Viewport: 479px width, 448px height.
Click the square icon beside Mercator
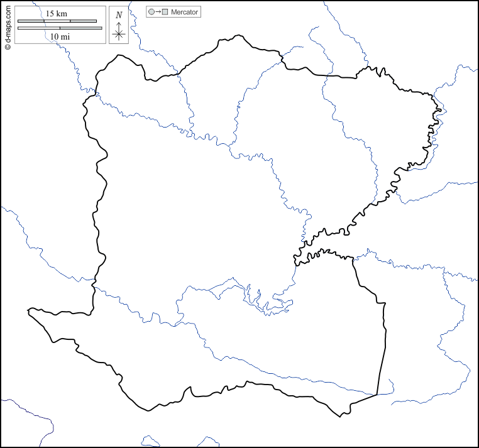pos(165,12)
